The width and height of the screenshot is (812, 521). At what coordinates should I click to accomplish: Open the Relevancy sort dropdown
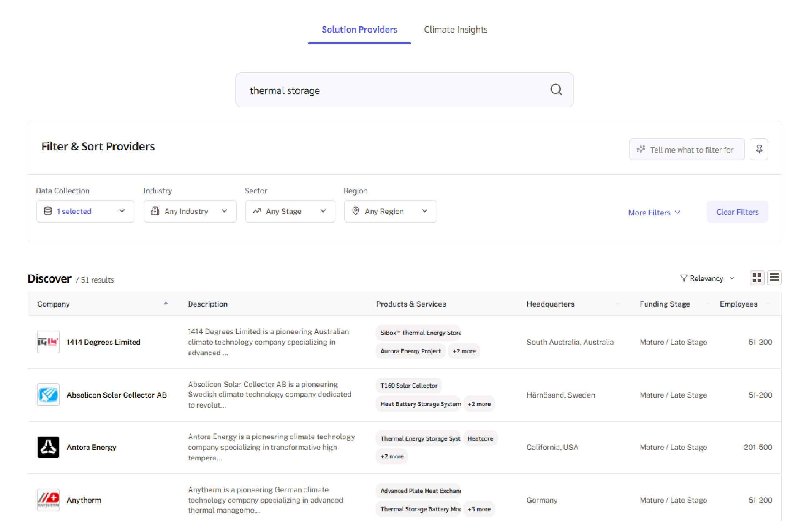[707, 278]
